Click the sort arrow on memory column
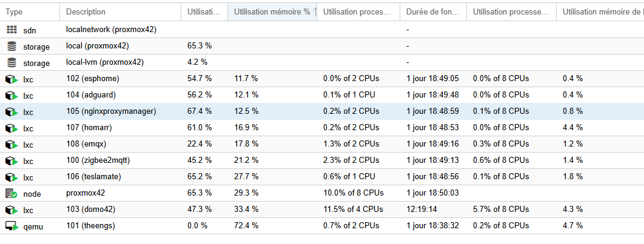 click(315, 12)
